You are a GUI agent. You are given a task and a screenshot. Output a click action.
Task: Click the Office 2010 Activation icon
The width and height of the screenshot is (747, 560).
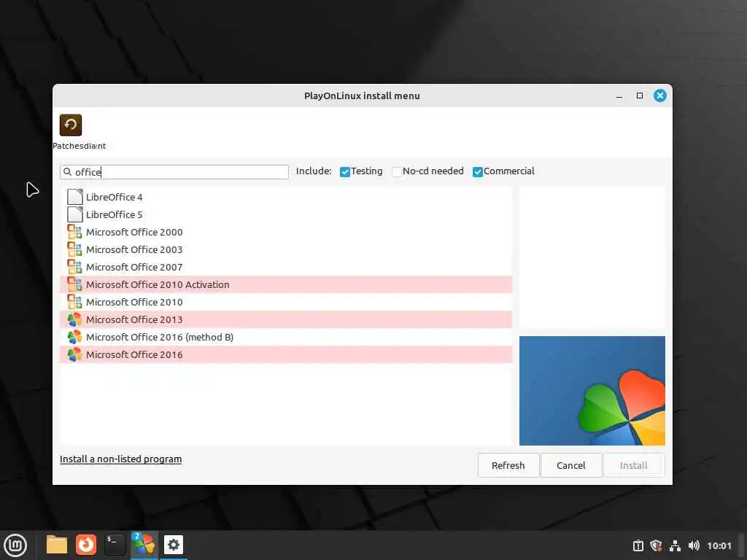[74, 284]
